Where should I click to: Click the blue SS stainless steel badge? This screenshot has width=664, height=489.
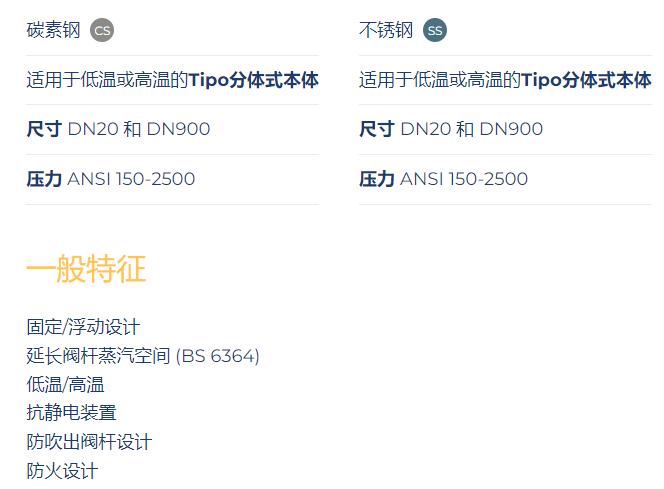[x=435, y=30]
